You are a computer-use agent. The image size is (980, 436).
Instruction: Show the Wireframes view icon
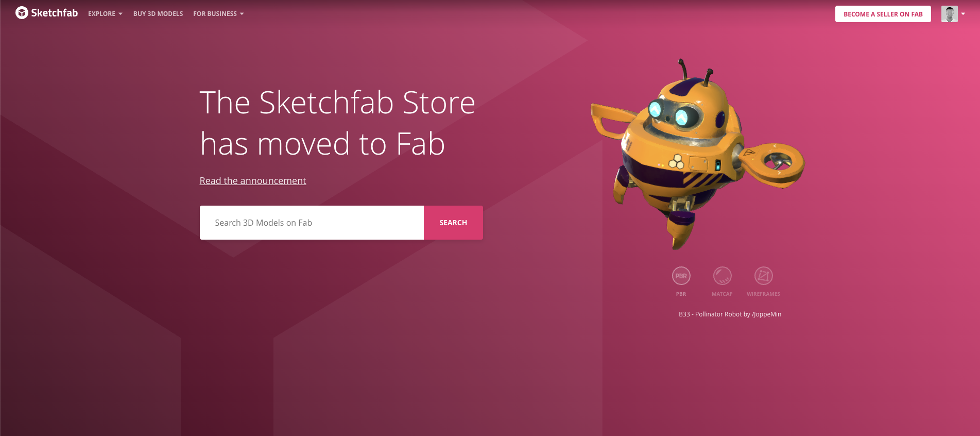(x=763, y=276)
